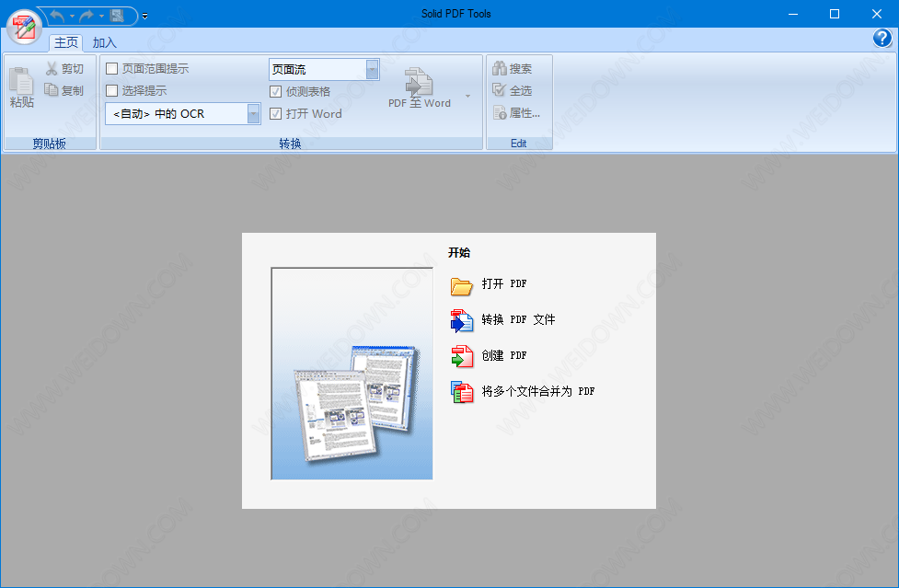Click the Undo arrow in quick access toolbar
Screen dimensions: 899x588
tap(57, 16)
